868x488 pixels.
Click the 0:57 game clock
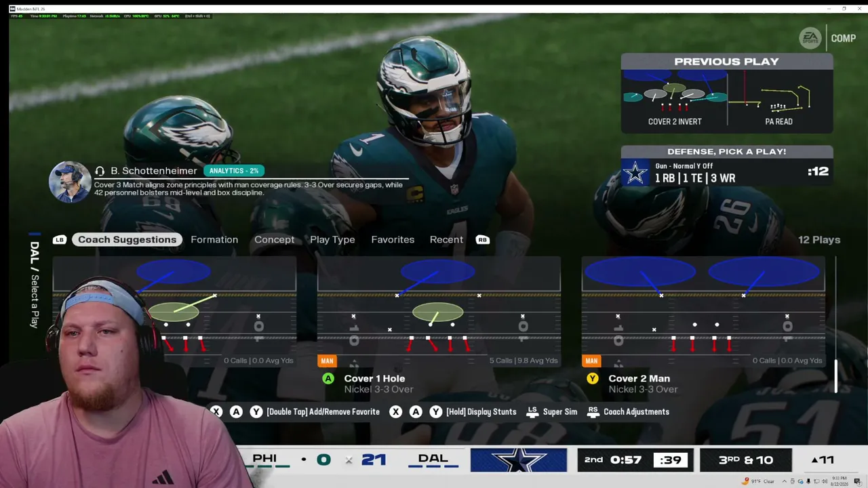[x=626, y=460]
